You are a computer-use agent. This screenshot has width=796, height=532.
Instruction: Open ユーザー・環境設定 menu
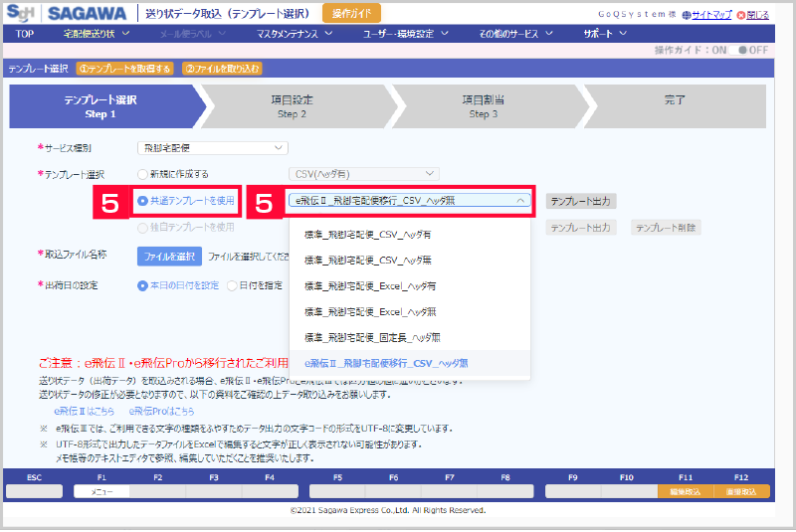coord(406,34)
